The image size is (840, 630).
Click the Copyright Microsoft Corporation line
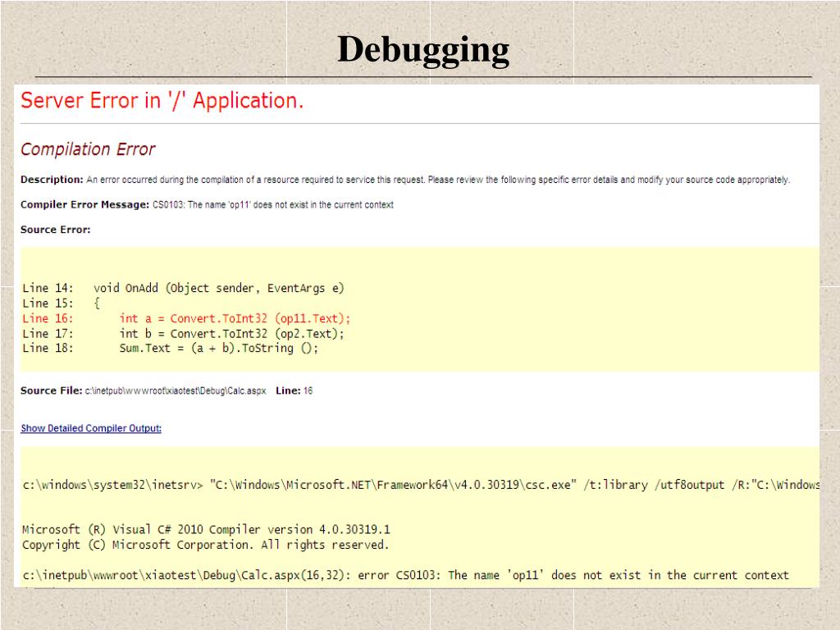pyautogui.click(x=205, y=545)
